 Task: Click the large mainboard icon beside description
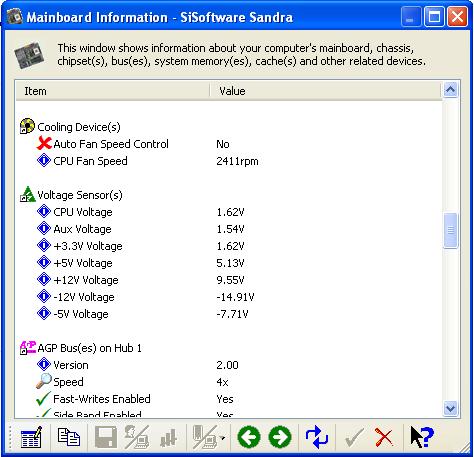29,55
